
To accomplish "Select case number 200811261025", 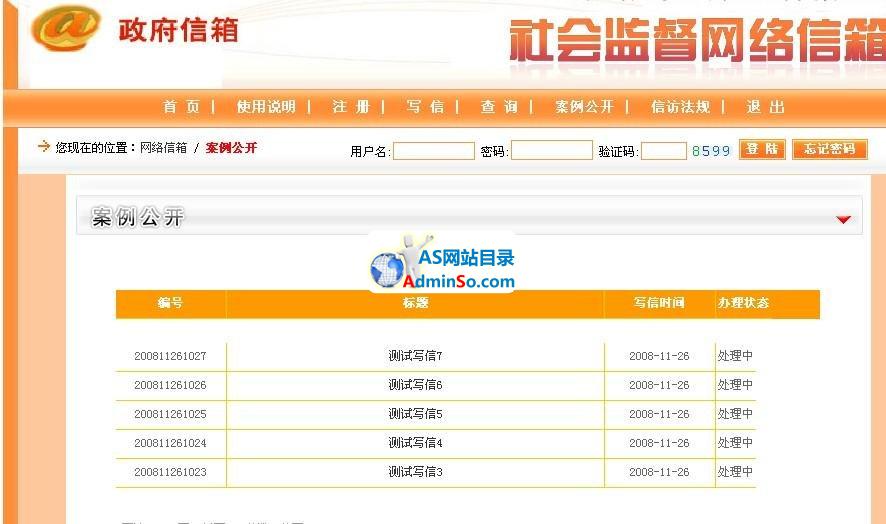I will [170, 414].
